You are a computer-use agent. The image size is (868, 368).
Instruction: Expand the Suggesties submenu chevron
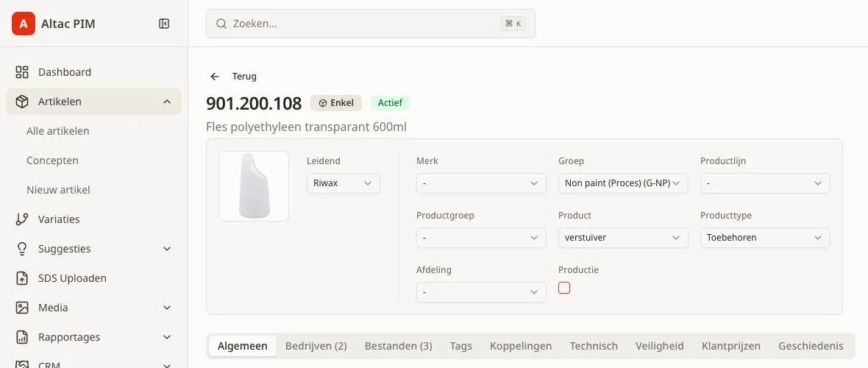(x=167, y=249)
